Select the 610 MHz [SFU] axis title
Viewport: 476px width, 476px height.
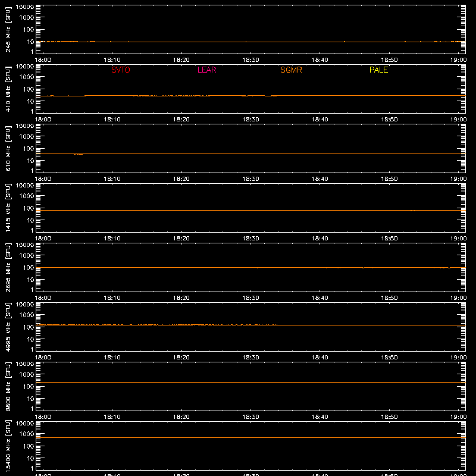pos(8,148)
